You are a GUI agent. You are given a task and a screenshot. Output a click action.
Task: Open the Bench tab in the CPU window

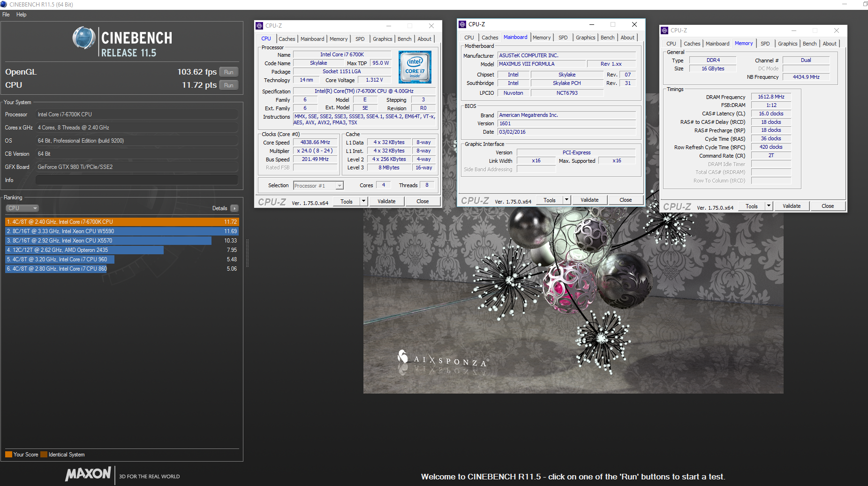pyautogui.click(x=405, y=39)
